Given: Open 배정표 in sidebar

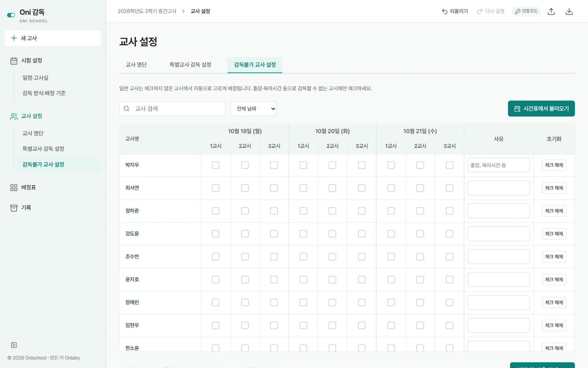Looking at the screenshot, I should pyautogui.click(x=28, y=187).
